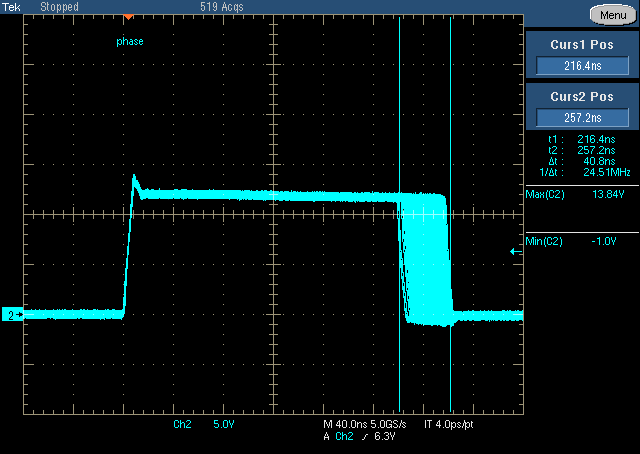Click the trigger level arrow on right edge
Image resolution: width=640 pixels, height=454 pixels.
[514, 252]
